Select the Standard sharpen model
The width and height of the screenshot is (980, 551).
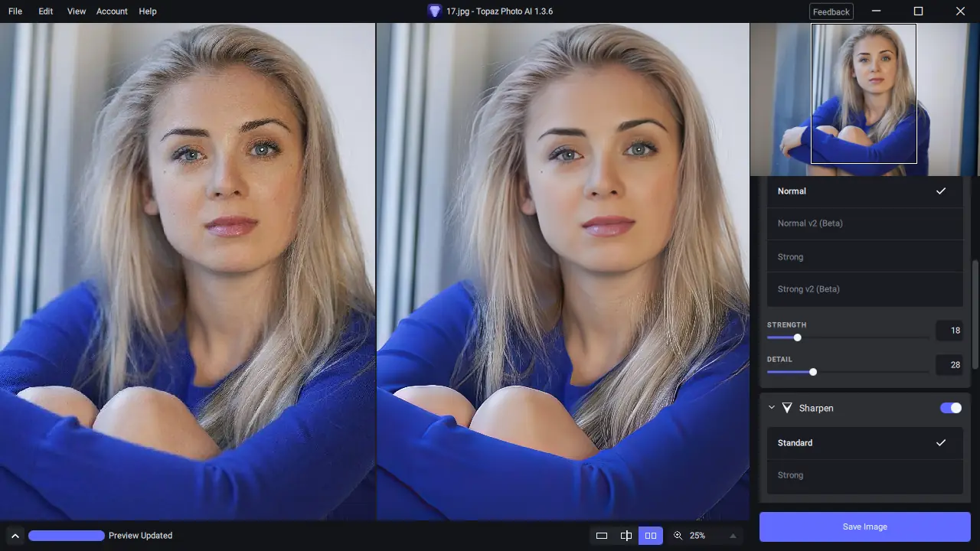865,443
